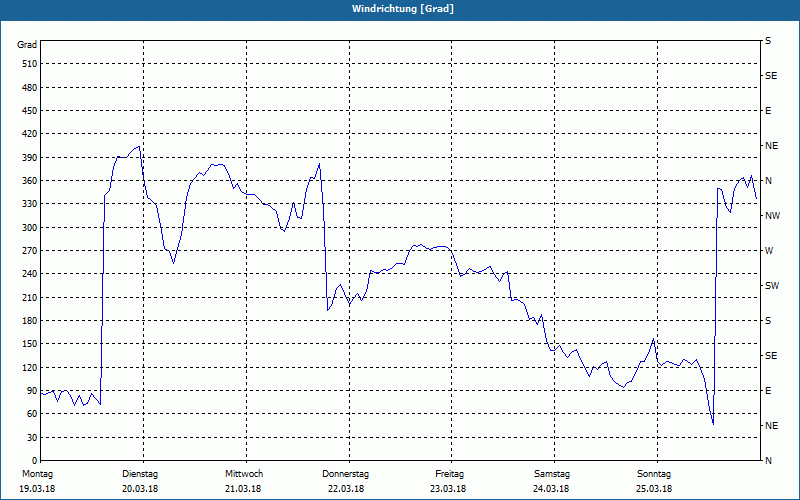Pick the 390 degree axis label
800x500 pixels.
(x=29, y=157)
